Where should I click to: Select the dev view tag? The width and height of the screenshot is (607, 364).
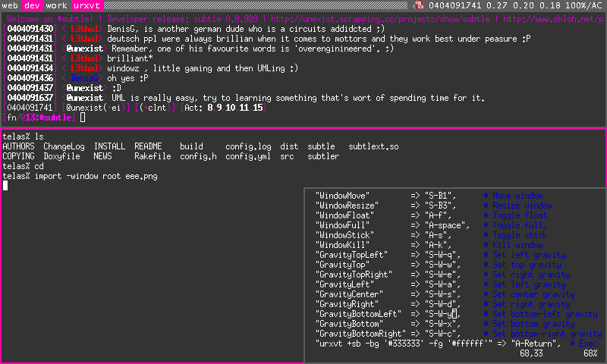[x=33, y=5]
